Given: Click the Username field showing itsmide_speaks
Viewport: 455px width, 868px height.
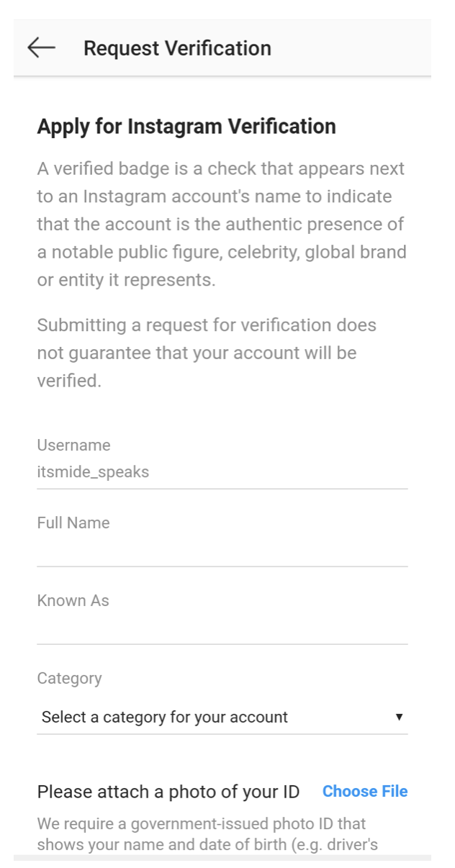Looking at the screenshot, I should point(216,471).
